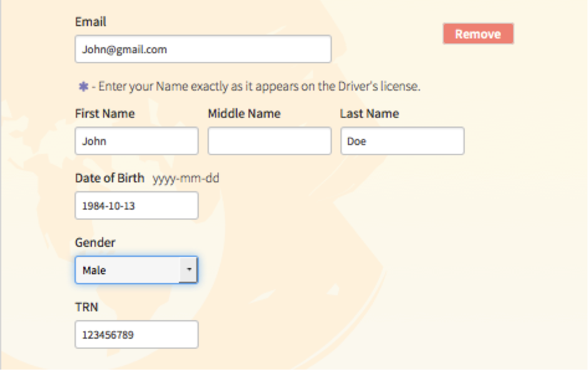The height and width of the screenshot is (370, 588).
Task: Click the Middle Name label
Action: point(244,114)
